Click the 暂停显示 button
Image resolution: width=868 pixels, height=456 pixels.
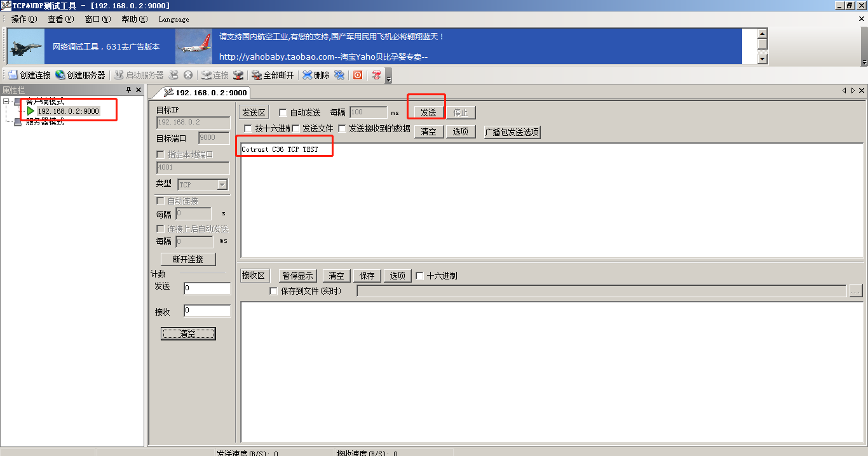(298, 276)
